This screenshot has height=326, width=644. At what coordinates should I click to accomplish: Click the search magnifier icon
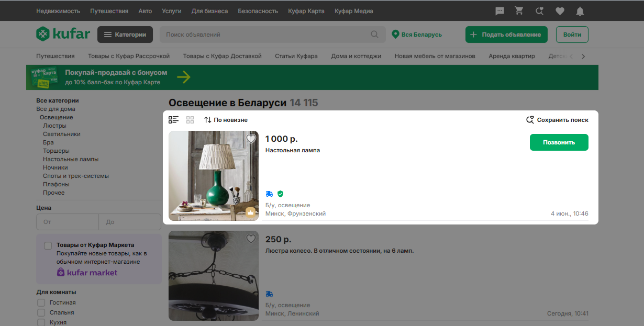point(374,35)
